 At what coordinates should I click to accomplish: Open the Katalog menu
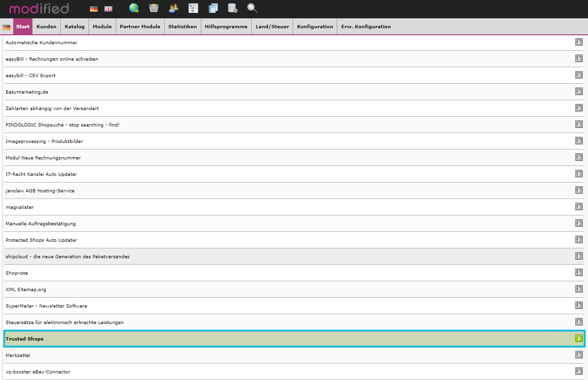point(75,27)
